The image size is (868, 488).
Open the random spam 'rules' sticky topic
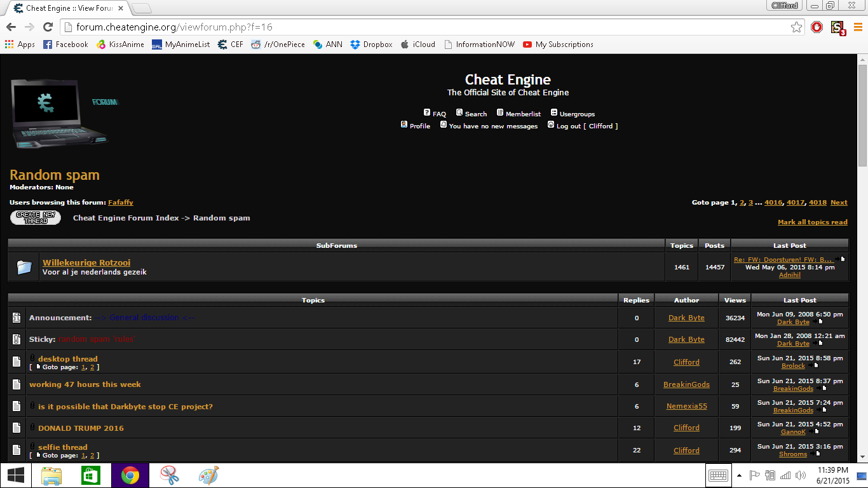[97, 339]
